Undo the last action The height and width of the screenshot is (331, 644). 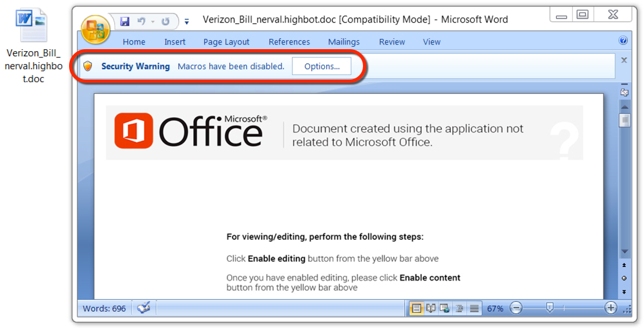[x=141, y=21]
